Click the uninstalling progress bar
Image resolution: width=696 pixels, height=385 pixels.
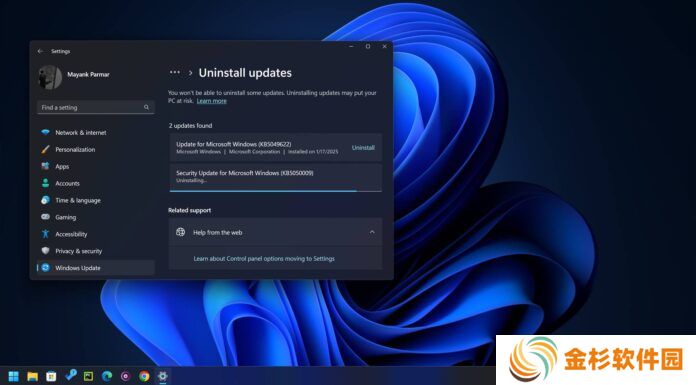click(275, 191)
